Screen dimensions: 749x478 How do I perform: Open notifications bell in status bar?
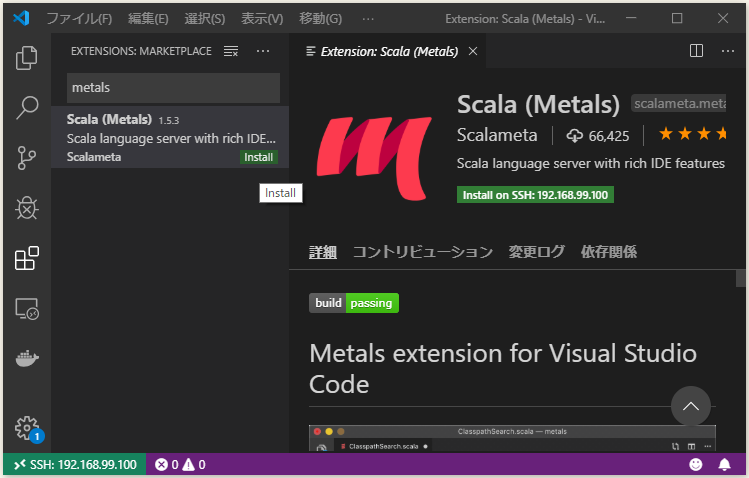725,464
